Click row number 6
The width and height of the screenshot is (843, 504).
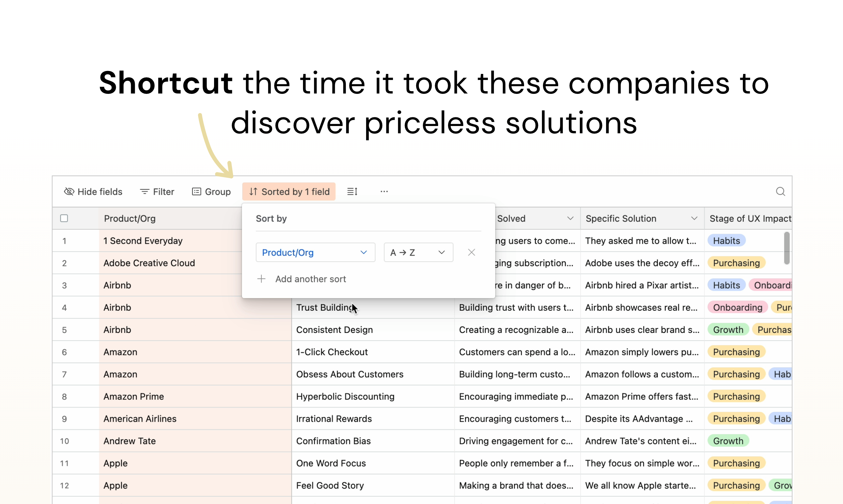click(x=64, y=352)
